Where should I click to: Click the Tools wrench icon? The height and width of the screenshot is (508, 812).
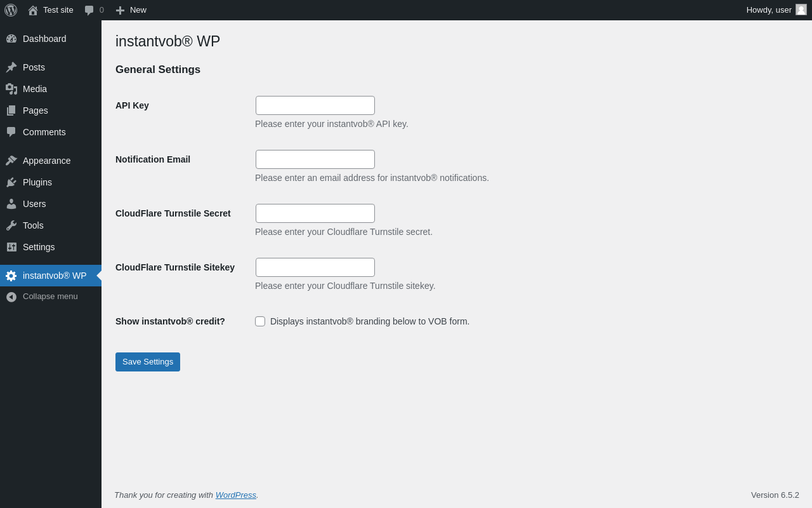tap(11, 225)
